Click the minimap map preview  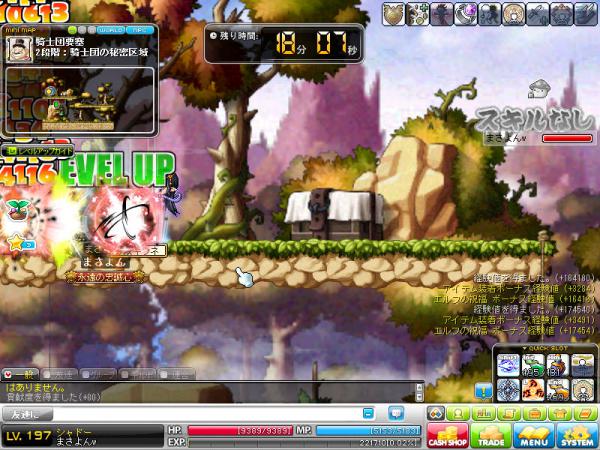pos(80,100)
